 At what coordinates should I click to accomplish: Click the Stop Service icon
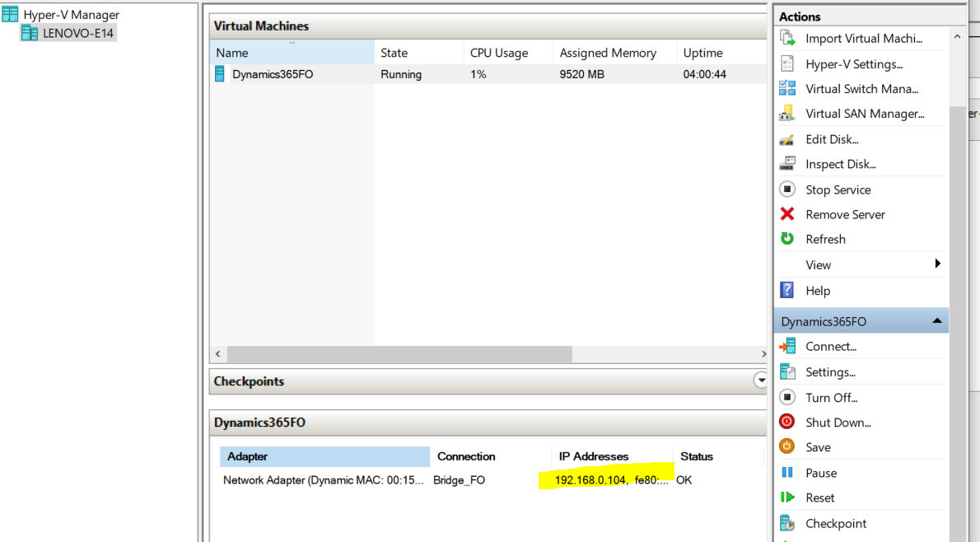pyautogui.click(x=787, y=189)
